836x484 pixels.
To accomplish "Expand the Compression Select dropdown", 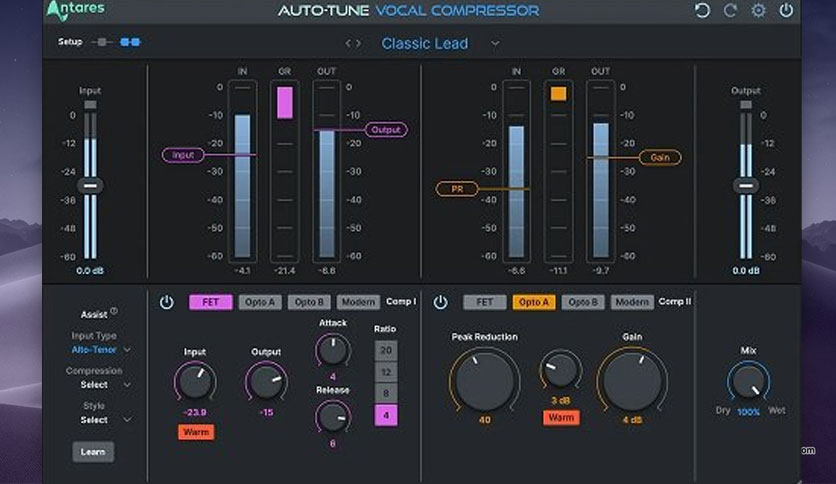I will [x=127, y=384].
